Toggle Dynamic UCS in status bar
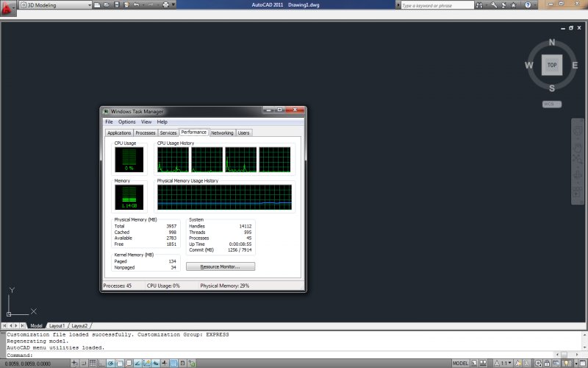This screenshot has height=368, width=588. tap(146, 363)
